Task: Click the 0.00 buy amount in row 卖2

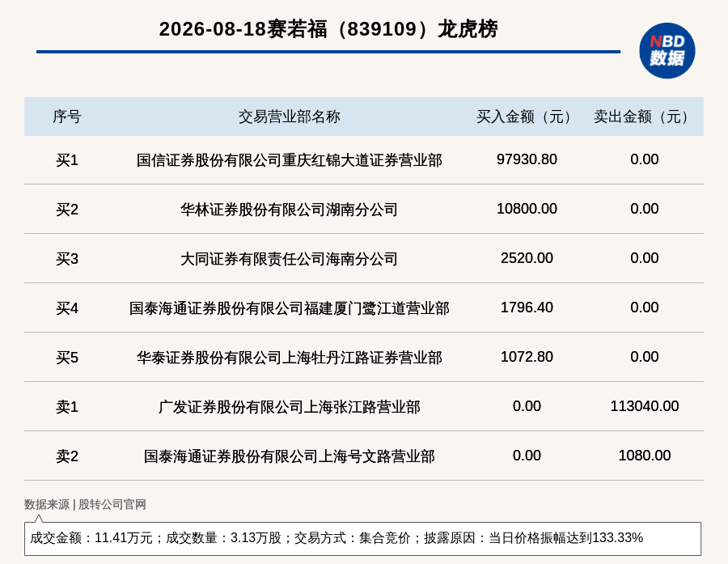Action: click(x=527, y=456)
